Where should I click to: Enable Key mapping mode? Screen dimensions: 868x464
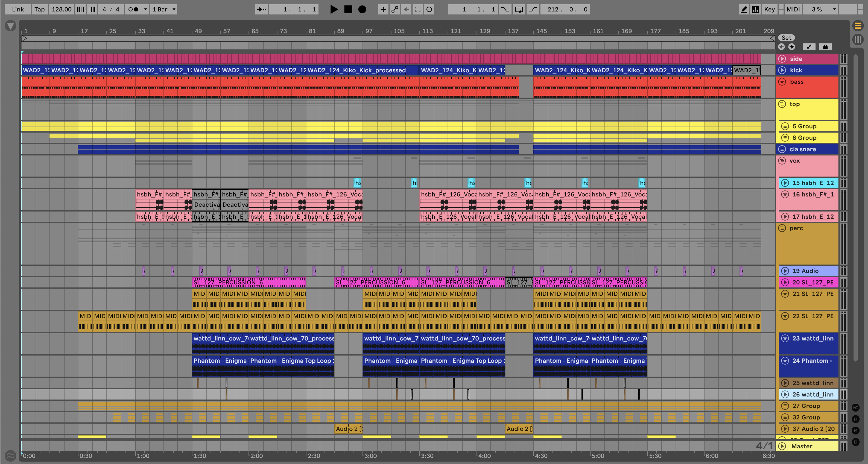(x=769, y=9)
